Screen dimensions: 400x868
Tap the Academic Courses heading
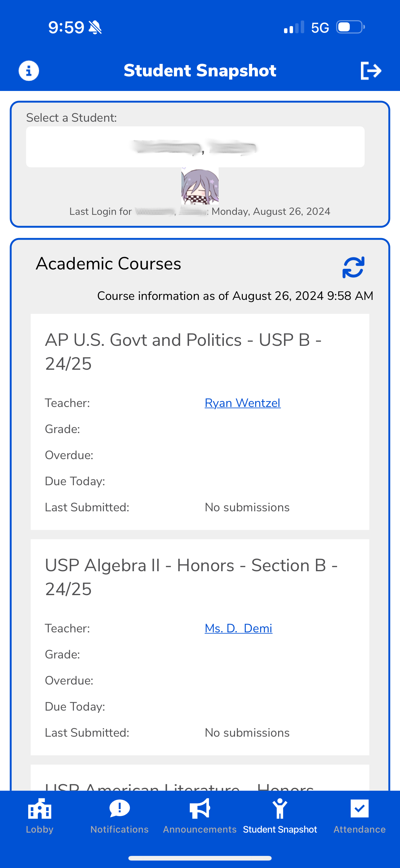click(109, 264)
